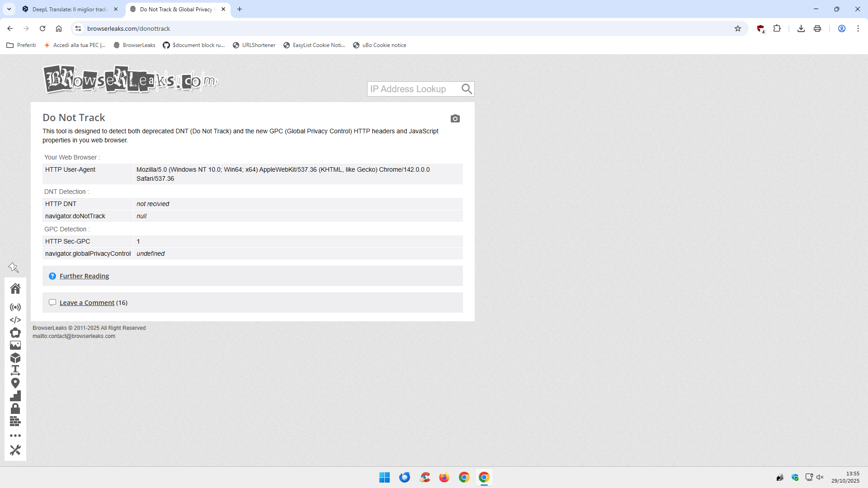Click the IP lookup search magnifier icon
The width and height of the screenshot is (868, 488).
pyautogui.click(x=467, y=89)
